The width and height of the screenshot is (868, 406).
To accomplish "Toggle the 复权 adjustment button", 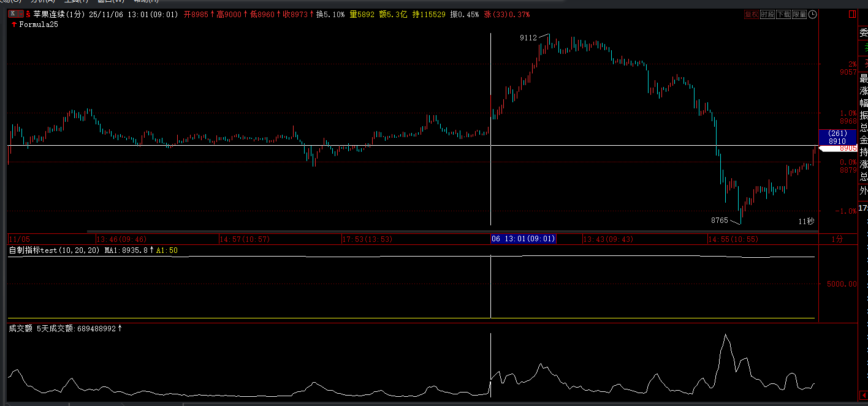I will pyautogui.click(x=752, y=15).
